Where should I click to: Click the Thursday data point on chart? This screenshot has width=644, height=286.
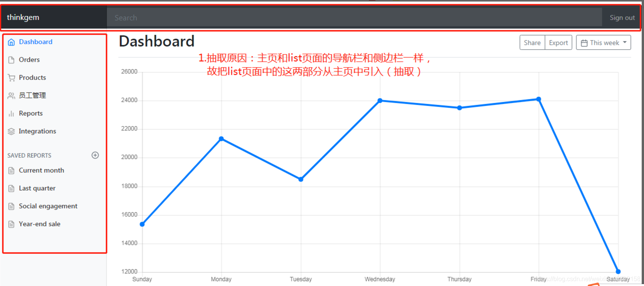point(460,108)
